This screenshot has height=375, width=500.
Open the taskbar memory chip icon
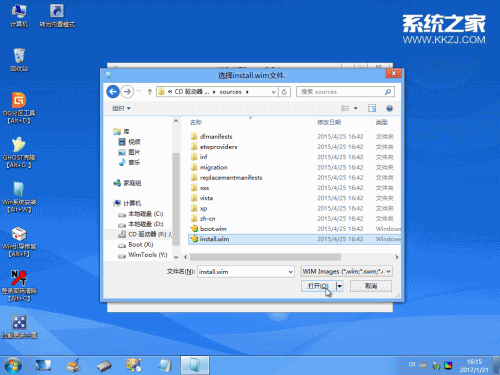[x=104, y=366]
